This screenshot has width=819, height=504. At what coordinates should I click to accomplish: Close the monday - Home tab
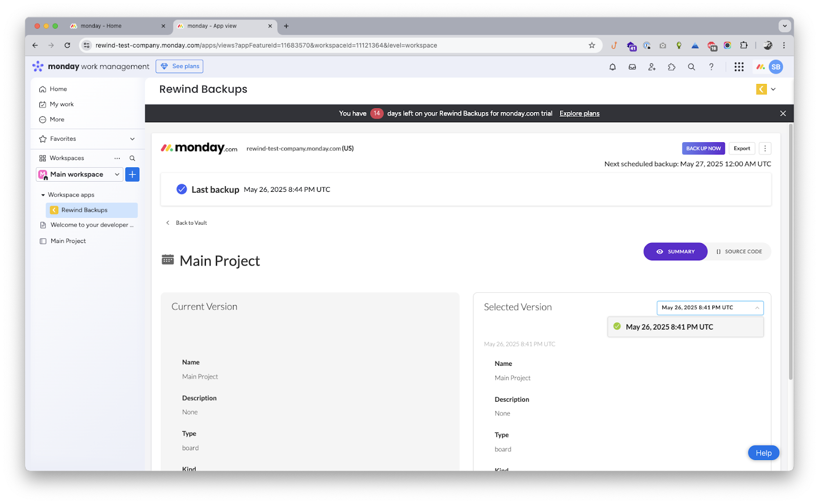click(163, 26)
